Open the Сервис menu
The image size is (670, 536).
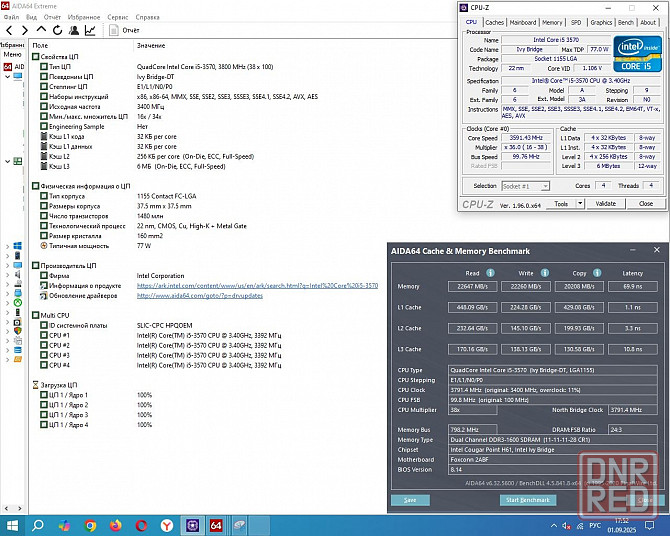117,17
